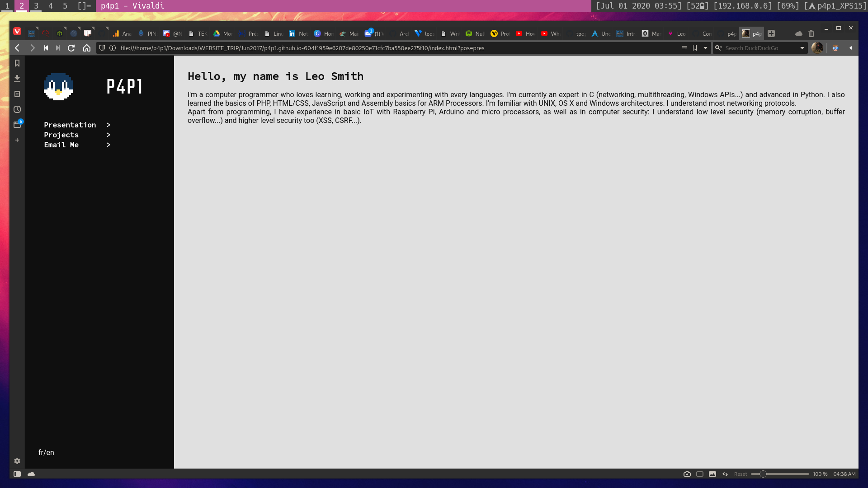The image size is (868, 488).
Task: Open the Bookmarks panel in sidebar
Action: click(17, 63)
